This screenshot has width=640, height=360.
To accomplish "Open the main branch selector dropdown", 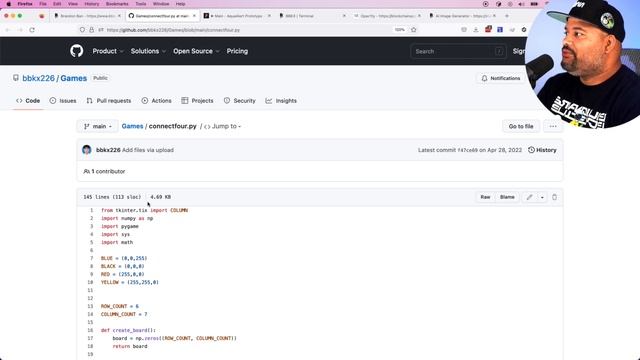I will pyautogui.click(x=98, y=127).
